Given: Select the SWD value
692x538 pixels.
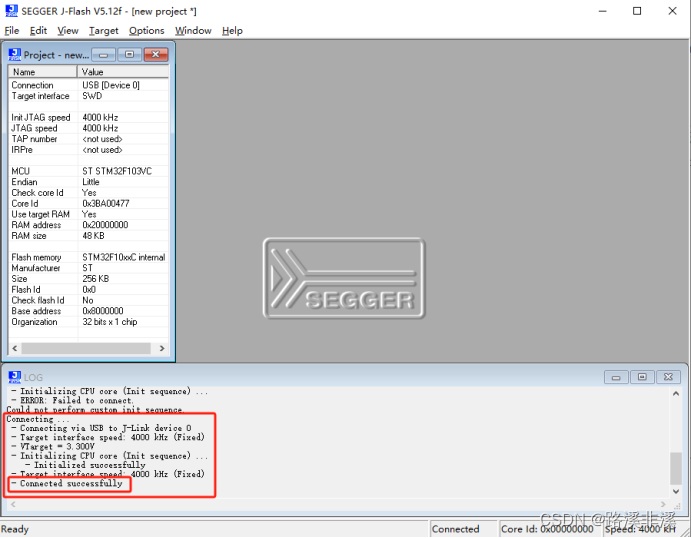Looking at the screenshot, I should pyautogui.click(x=92, y=96).
